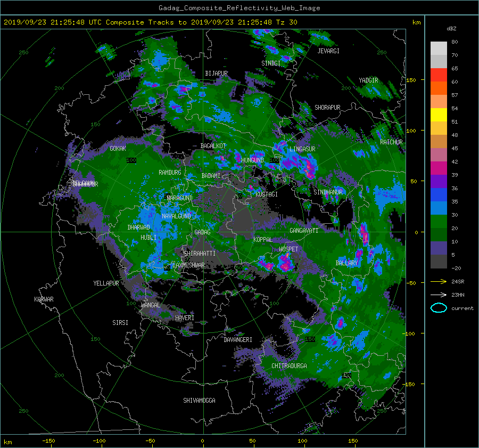
Task: Click the SHORAPUR town label
Action: pyautogui.click(x=327, y=108)
